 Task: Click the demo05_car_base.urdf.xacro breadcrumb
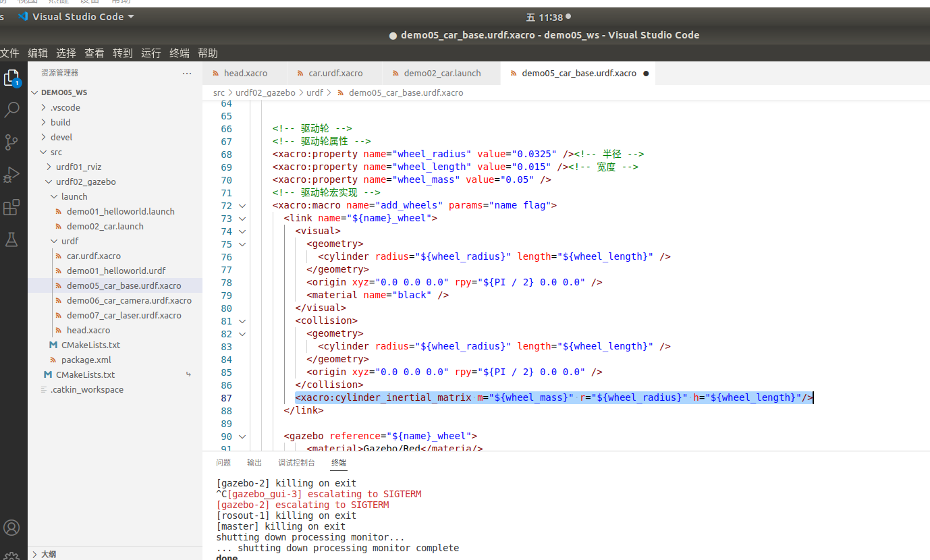pos(406,92)
